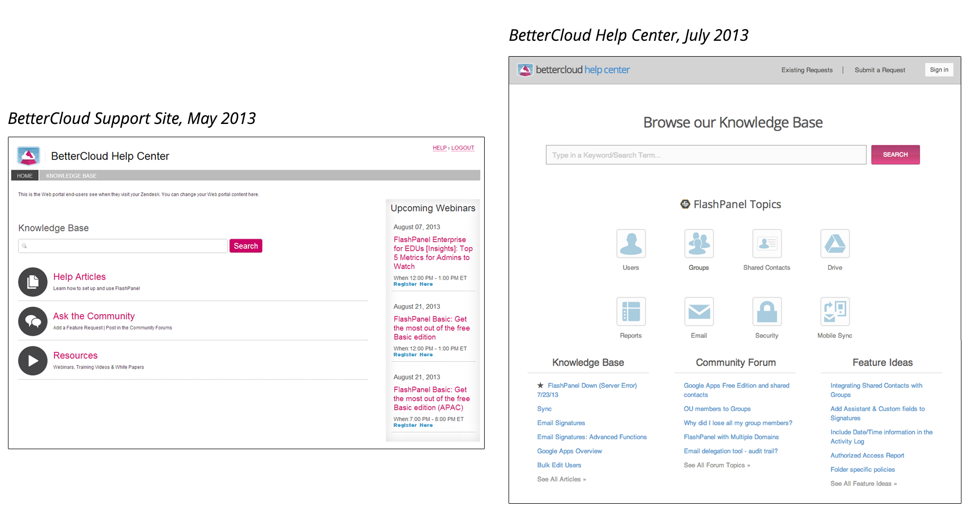Open Why did I lose all my group members topic
The height and width of the screenshot is (517, 980).
(738, 423)
